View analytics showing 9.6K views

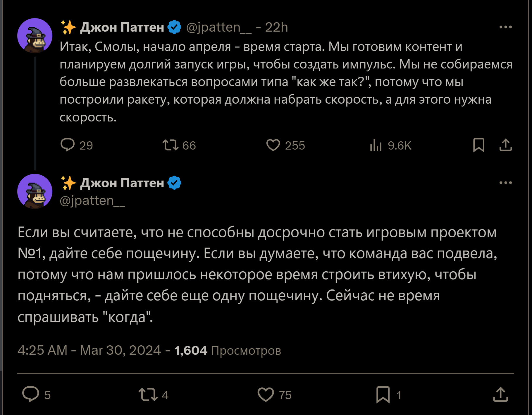(376, 145)
